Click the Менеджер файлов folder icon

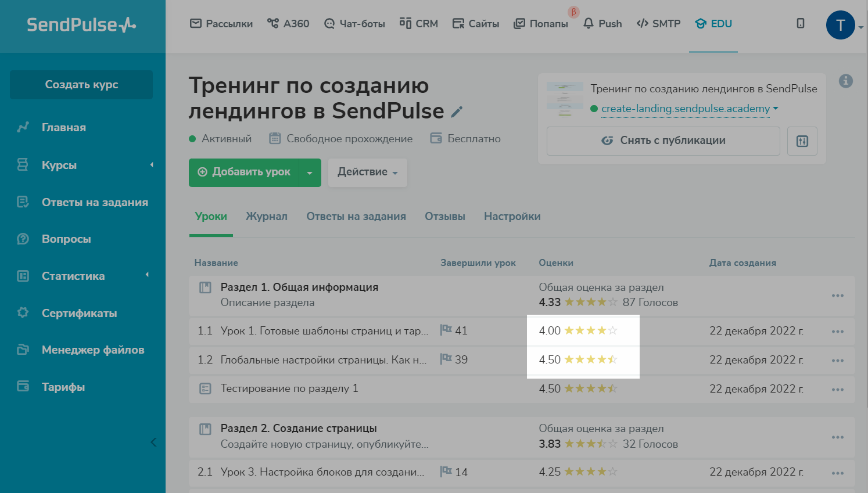coord(23,350)
